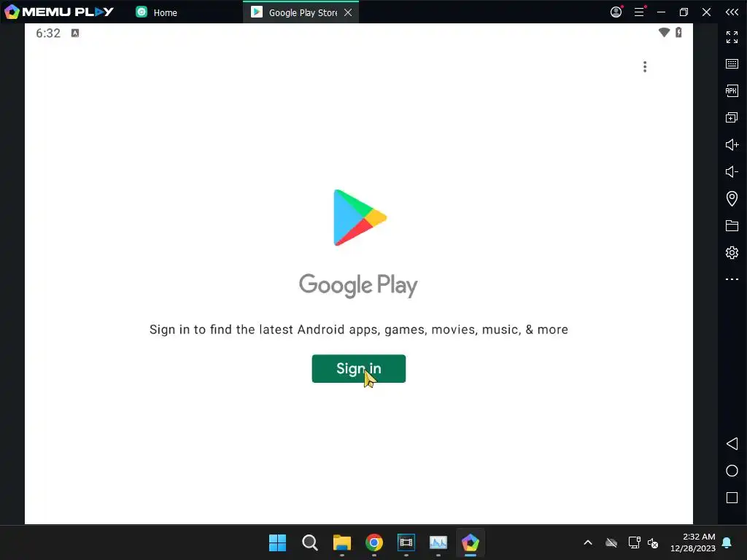Launch Google Chrome from taskbar
Screen dimensions: 747x560
click(x=374, y=542)
